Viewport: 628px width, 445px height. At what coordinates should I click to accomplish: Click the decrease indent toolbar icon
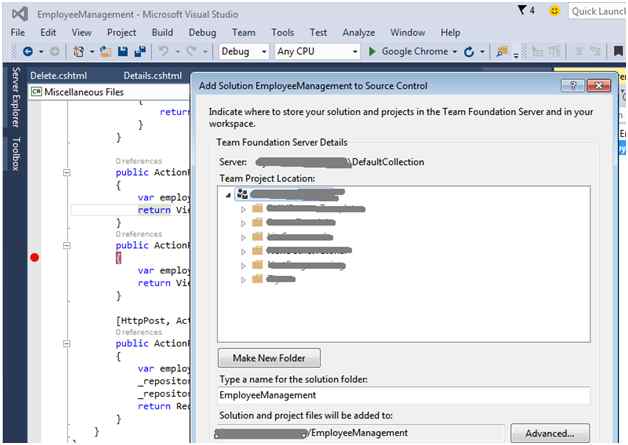click(537, 51)
